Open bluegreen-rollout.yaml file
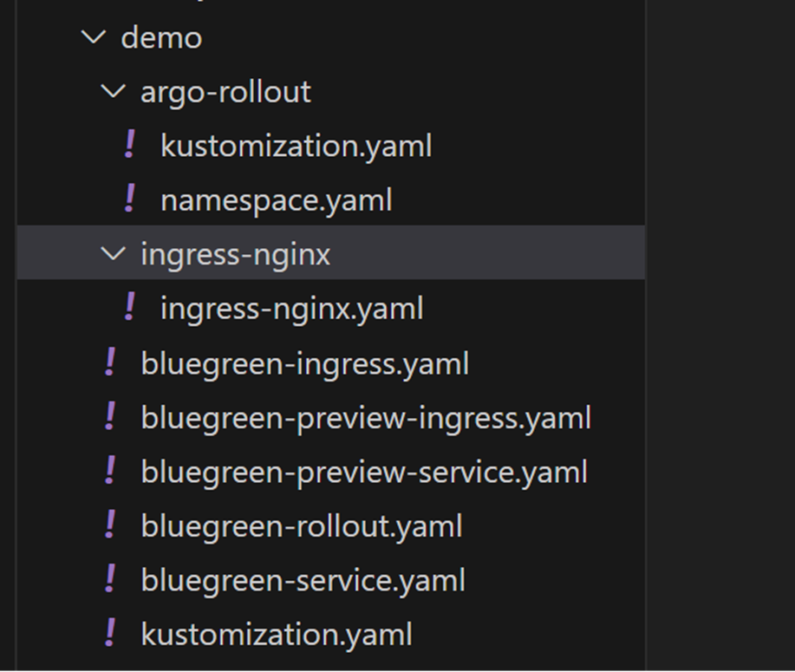Image resolution: width=795 pixels, height=672 pixels. tap(301, 526)
